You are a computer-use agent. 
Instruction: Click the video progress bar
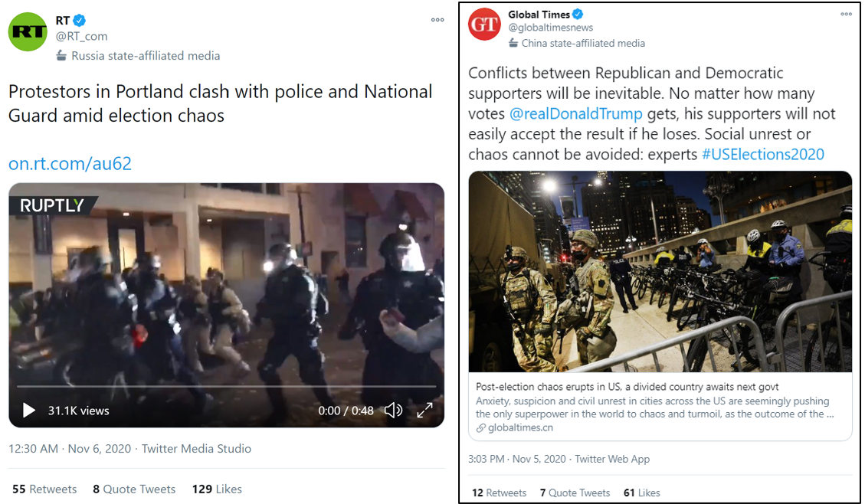[226, 387]
